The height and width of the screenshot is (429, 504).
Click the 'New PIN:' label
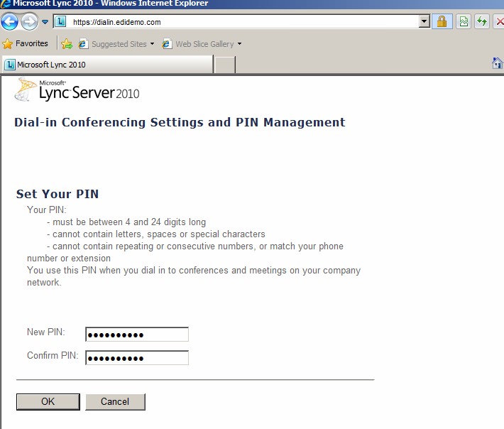pyautogui.click(x=46, y=332)
